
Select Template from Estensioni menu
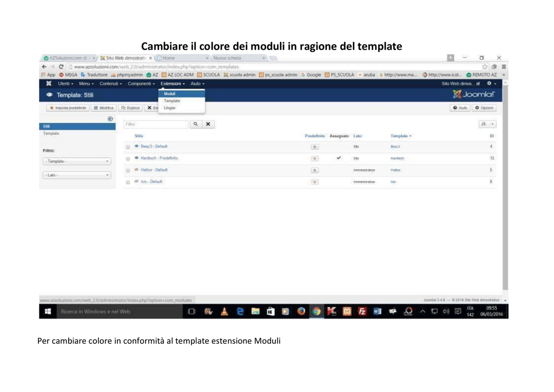(182, 101)
